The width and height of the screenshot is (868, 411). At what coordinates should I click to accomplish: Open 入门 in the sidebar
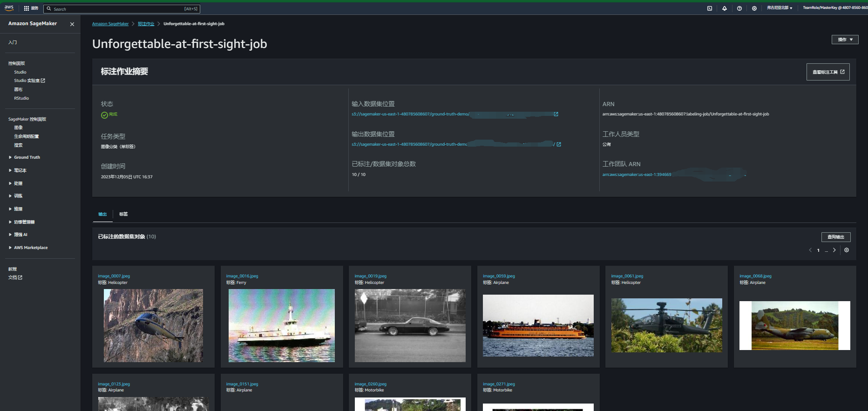(13, 42)
